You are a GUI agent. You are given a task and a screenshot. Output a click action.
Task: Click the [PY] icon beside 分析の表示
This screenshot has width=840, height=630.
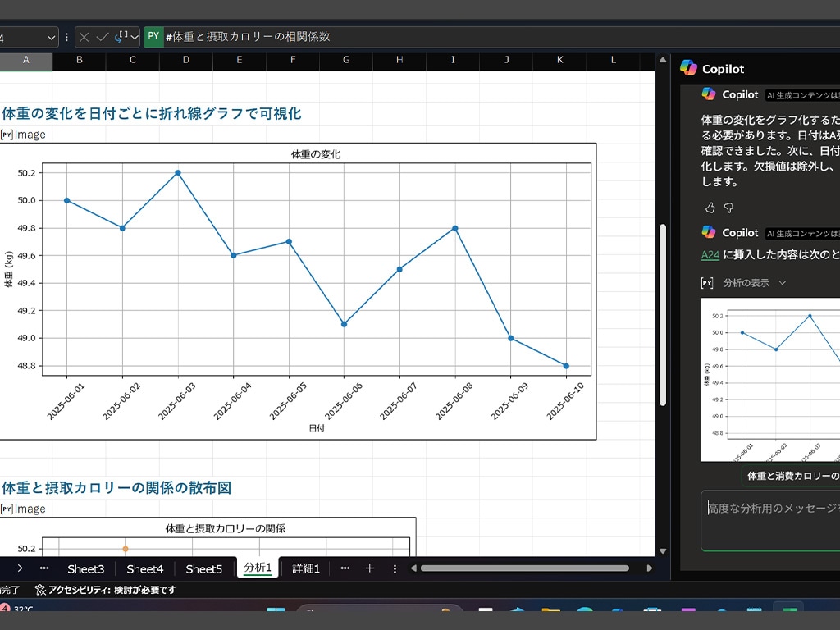coord(706,283)
